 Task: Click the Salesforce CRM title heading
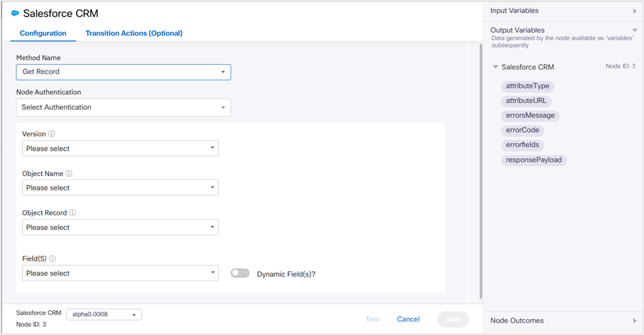61,14
